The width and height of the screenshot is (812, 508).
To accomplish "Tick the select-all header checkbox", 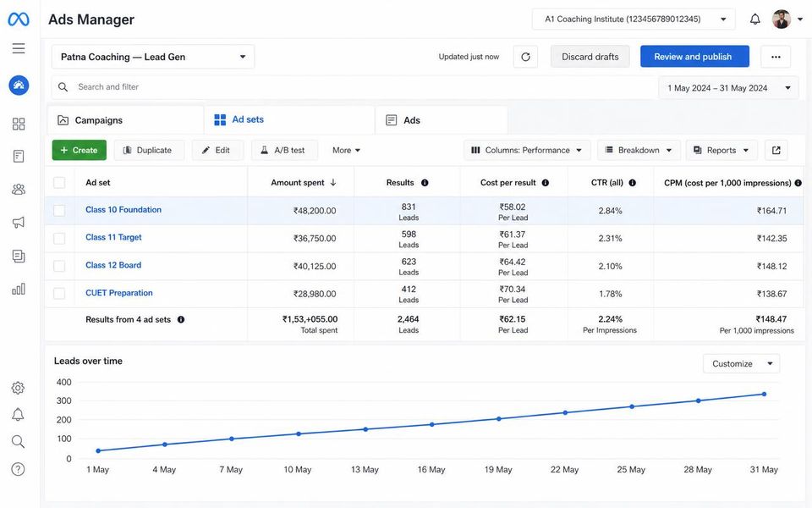I will (x=59, y=183).
